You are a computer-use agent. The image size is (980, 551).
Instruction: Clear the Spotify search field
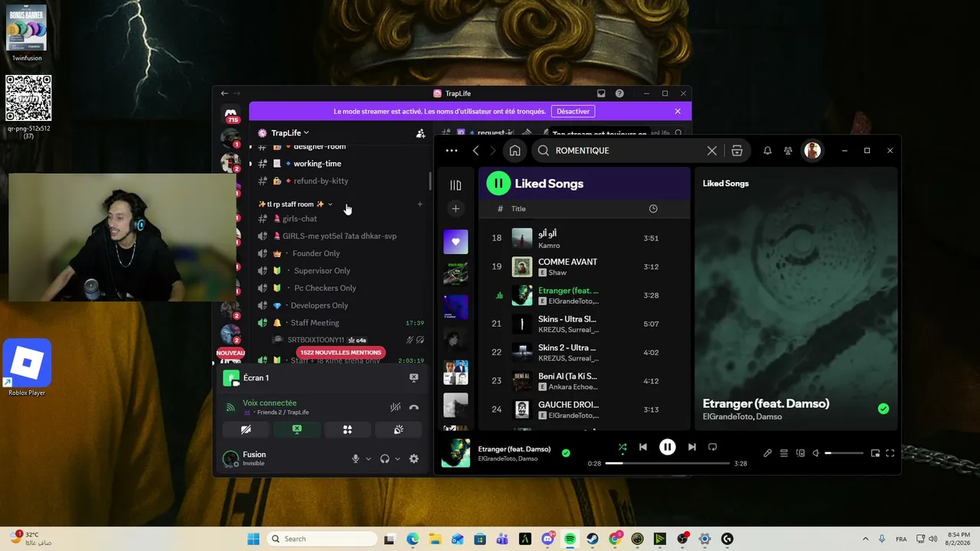(712, 151)
